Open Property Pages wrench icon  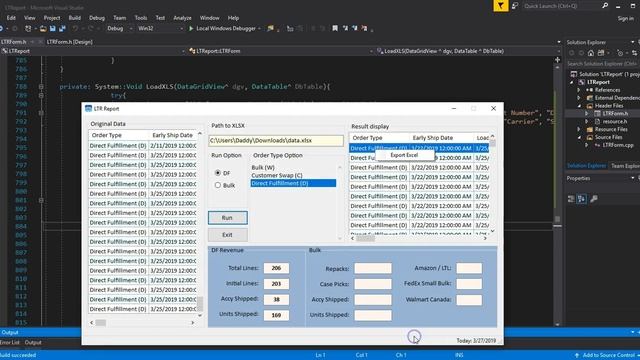pyautogui.click(x=594, y=199)
